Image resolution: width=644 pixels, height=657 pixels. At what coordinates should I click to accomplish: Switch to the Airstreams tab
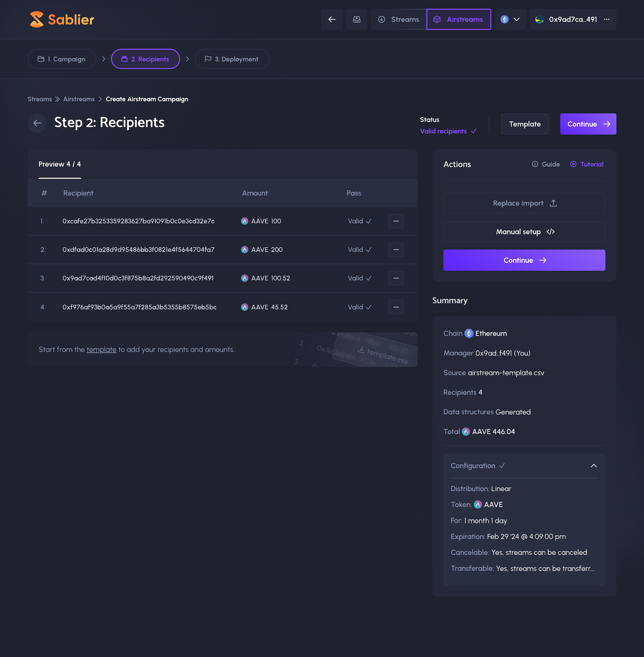click(459, 19)
